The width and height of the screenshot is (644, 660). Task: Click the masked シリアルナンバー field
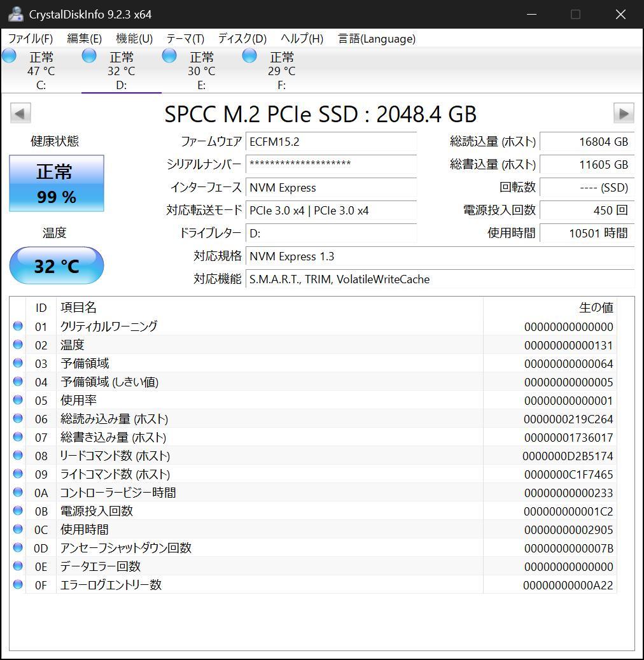[x=331, y=164]
